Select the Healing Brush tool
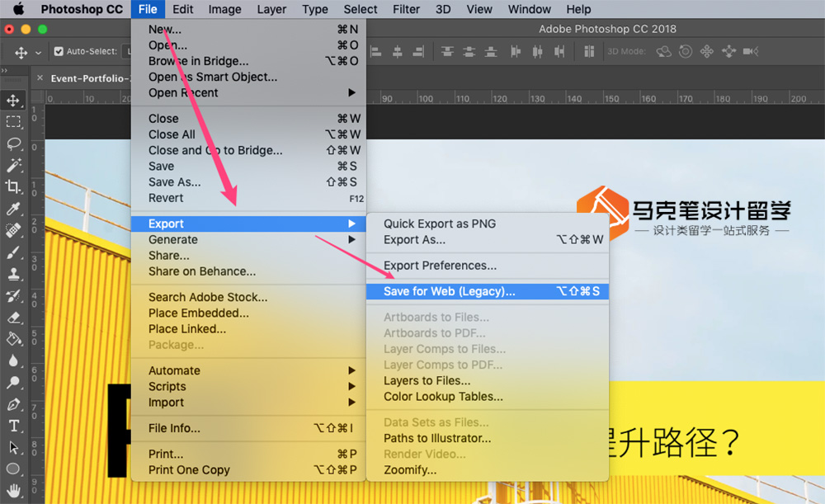This screenshot has height=504, width=825. coord(13,230)
